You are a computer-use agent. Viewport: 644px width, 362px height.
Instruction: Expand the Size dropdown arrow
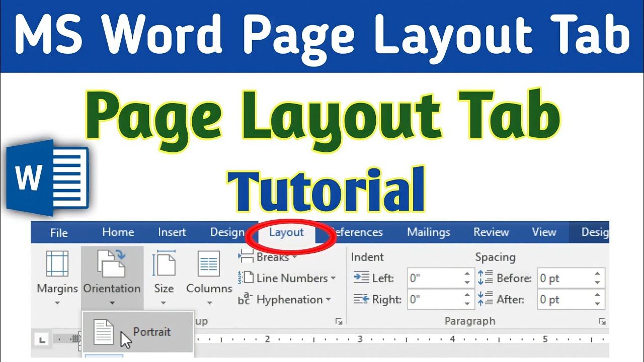tap(164, 303)
